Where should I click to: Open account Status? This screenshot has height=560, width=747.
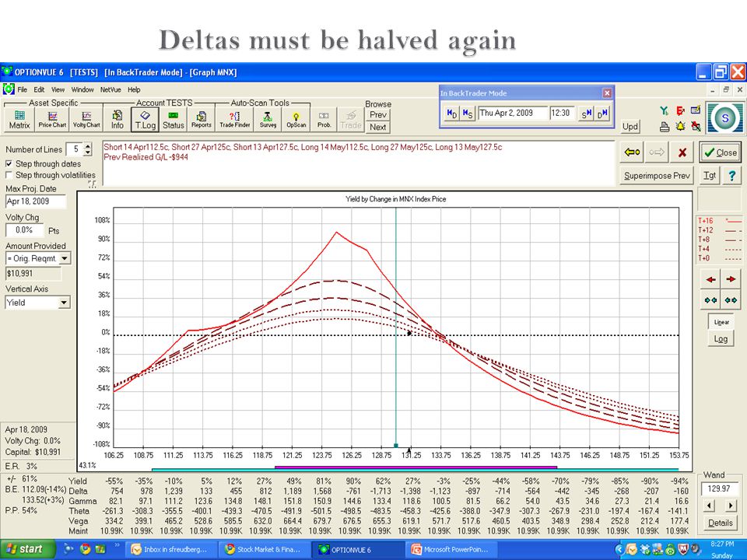174,120
